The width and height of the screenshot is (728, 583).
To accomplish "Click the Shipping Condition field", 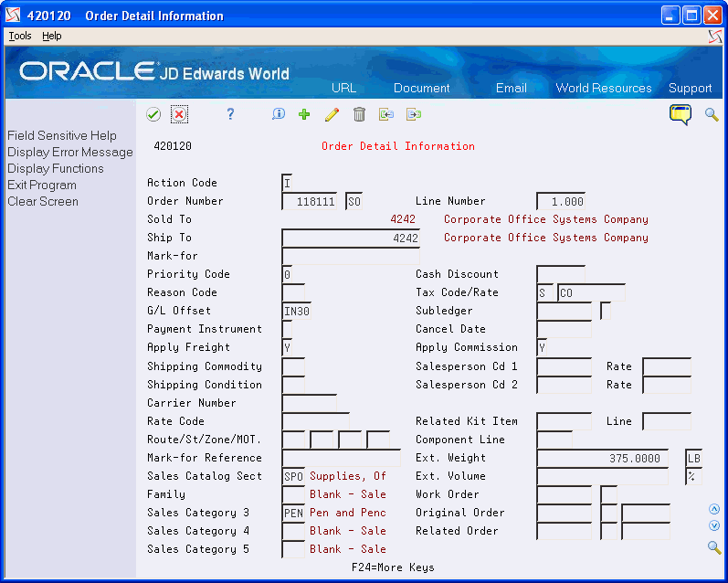I will point(293,385).
